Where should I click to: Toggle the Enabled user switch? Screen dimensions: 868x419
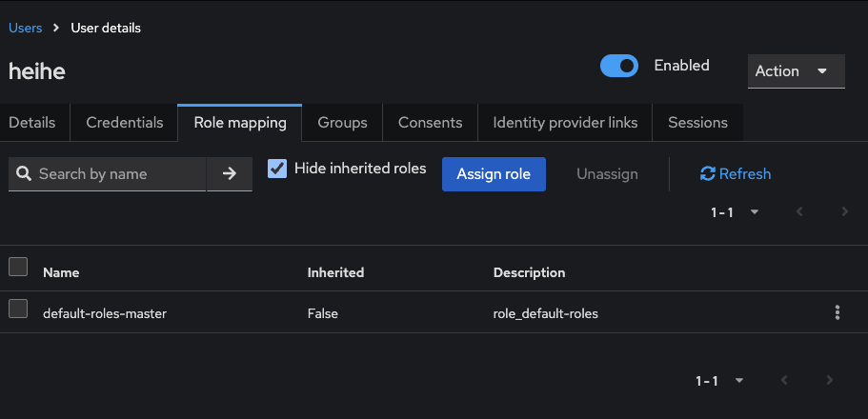(619, 66)
